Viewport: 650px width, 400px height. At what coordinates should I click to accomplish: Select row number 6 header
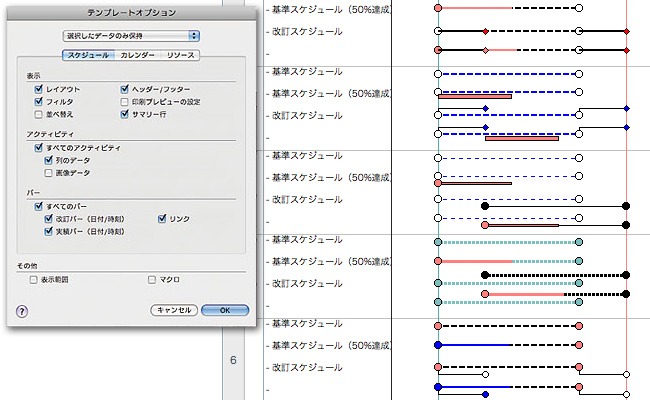233,359
